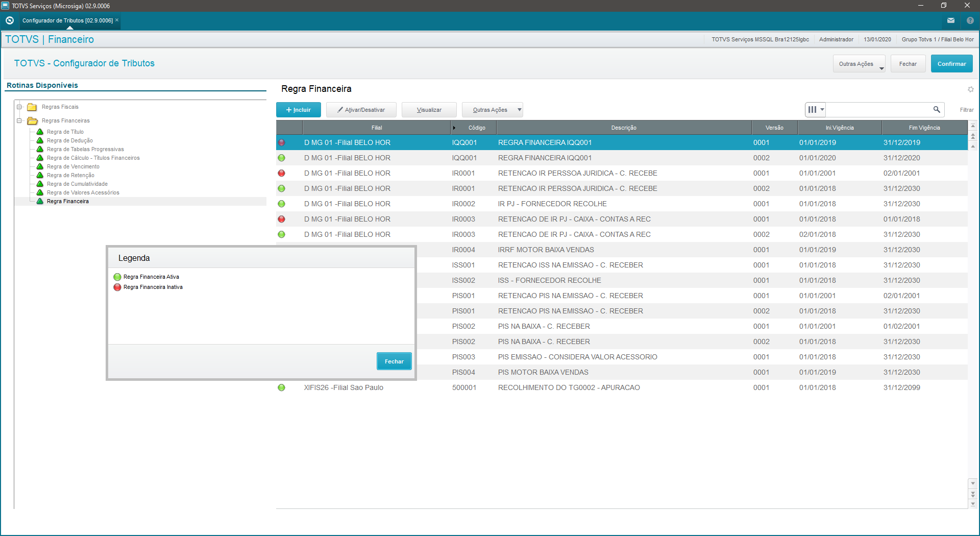Open the grid Outras Ações dropdown
Image resolution: width=980 pixels, height=536 pixels.
click(x=493, y=110)
